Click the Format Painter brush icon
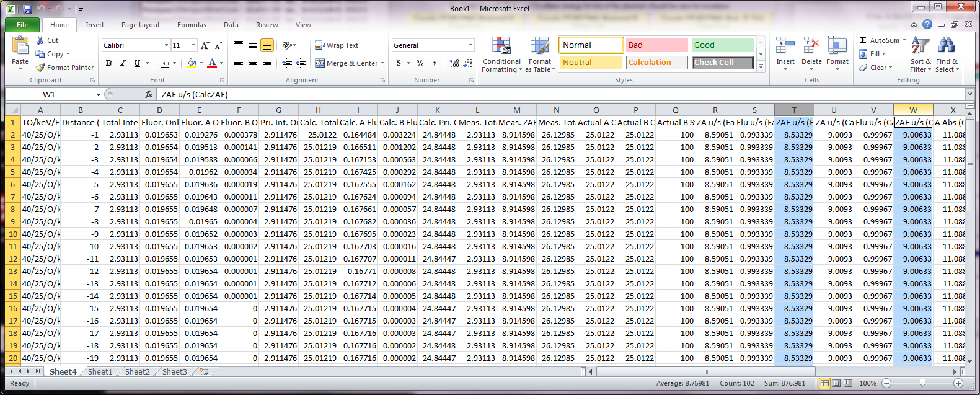The width and height of the screenshot is (980, 395). (41, 68)
